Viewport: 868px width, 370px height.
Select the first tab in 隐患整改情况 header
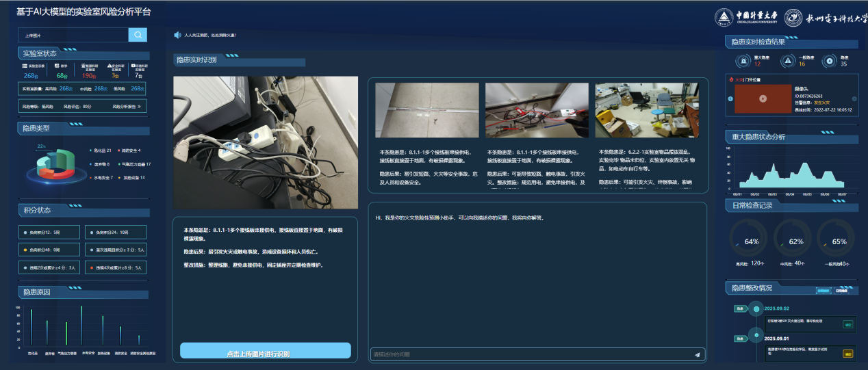(x=824, y=291)
